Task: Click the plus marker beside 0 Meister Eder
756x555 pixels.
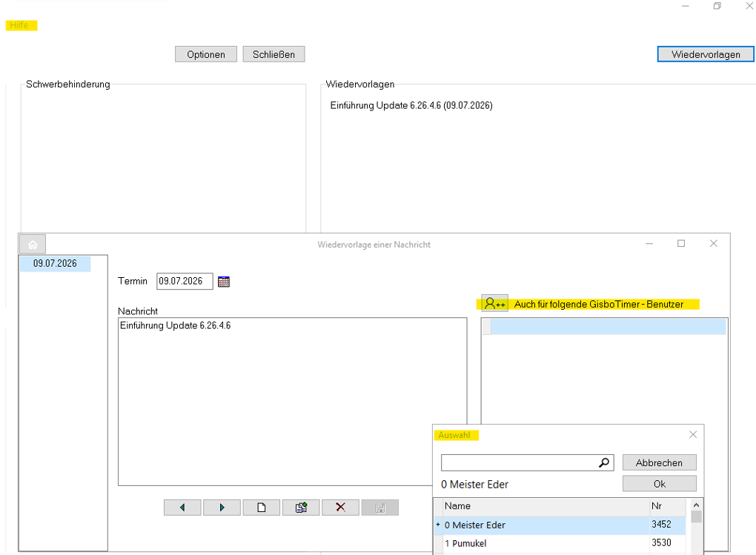Action: (x=438, y=525)
